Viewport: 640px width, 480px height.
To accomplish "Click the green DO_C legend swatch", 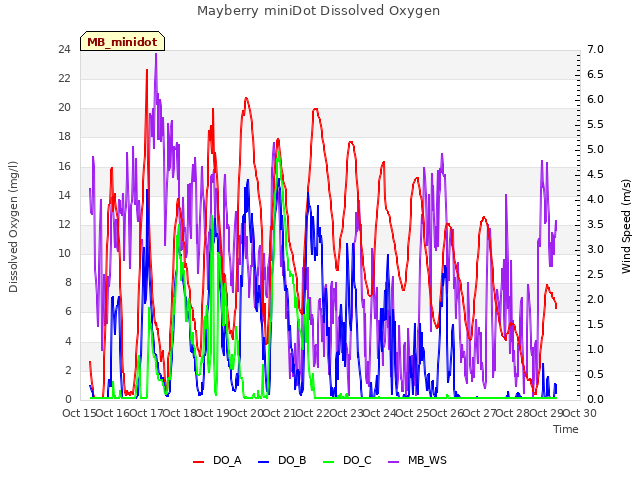I will coord(329,462).
